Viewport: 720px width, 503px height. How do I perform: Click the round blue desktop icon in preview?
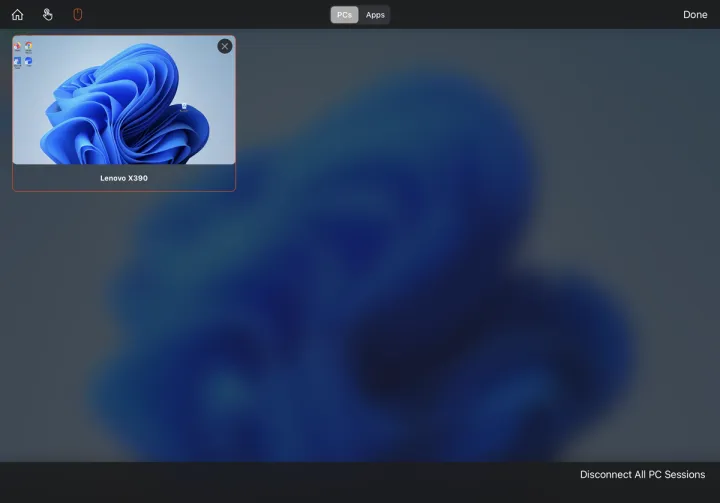pos(28,61)
